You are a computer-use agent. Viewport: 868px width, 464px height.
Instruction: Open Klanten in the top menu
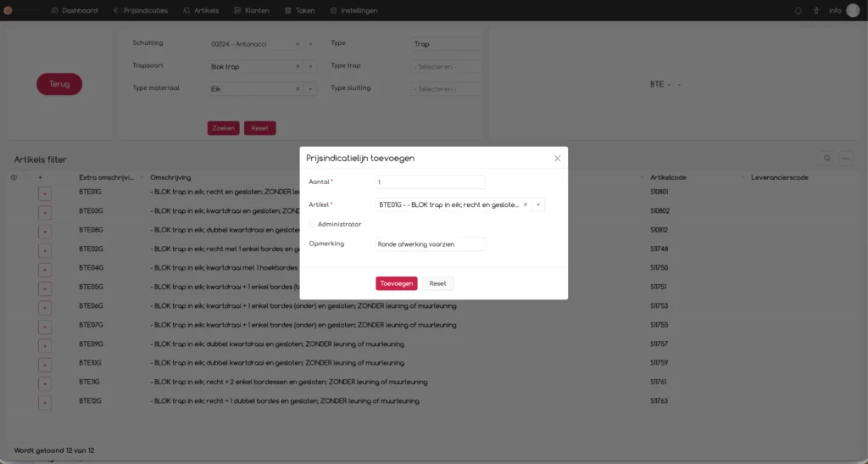(x=252, y=10)
